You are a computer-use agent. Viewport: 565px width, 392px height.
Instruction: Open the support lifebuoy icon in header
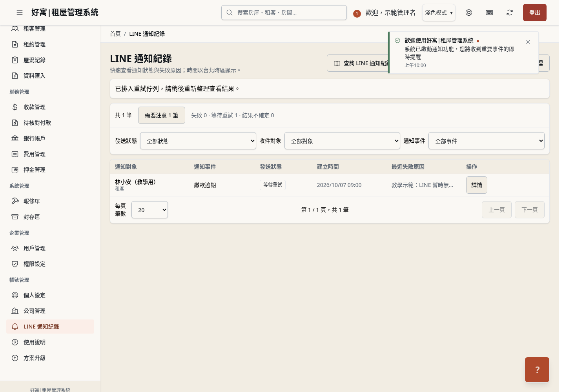[x=469, y=13]
